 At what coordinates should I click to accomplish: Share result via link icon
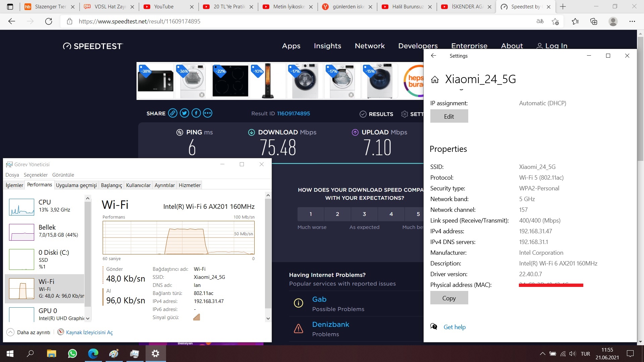click(173, 113)
